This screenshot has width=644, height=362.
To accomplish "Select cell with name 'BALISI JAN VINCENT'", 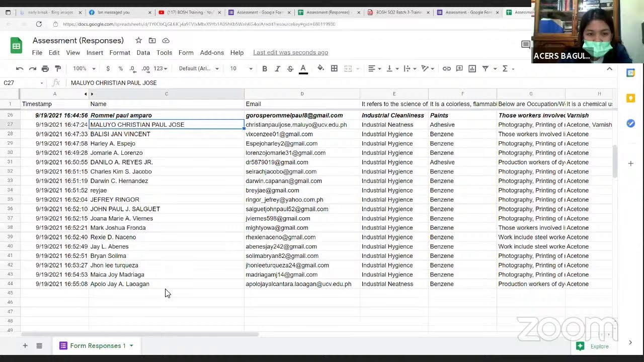I will tap(167, 134).
